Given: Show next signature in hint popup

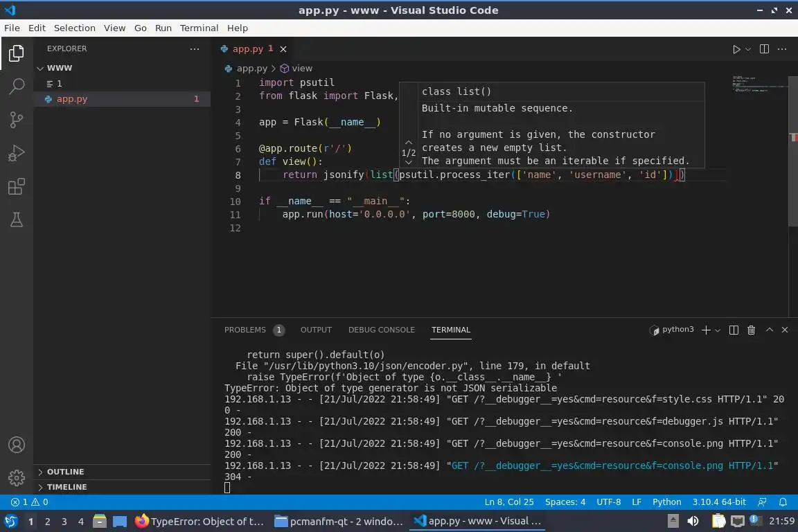Looking at the screenshot, I should [x=408, y=162].
